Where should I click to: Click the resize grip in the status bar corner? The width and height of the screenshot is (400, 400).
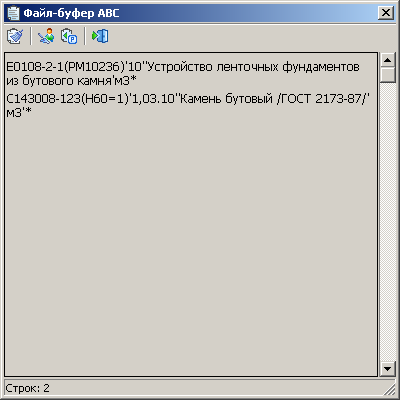(389, 389)
